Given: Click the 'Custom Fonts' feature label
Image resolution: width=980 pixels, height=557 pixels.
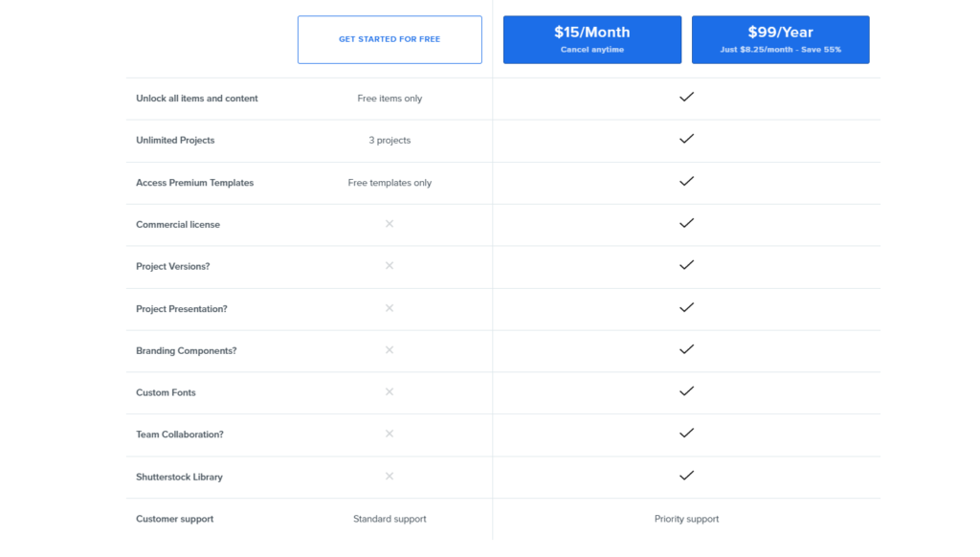Looking at the screenshot, I should click(x=166, y=392).
